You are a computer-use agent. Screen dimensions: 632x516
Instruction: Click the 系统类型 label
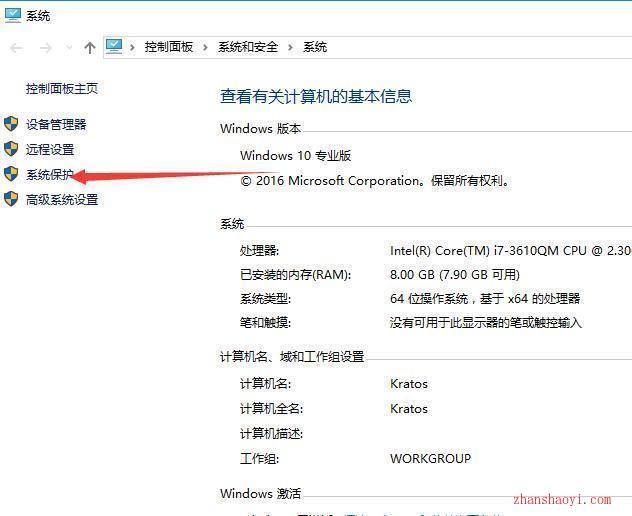(x=265, y=299)
